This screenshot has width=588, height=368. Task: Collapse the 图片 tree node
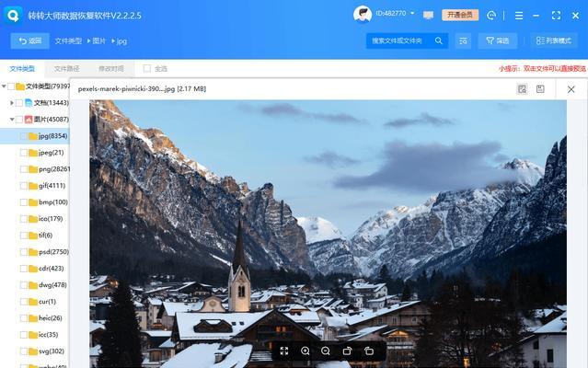[12, 120]
